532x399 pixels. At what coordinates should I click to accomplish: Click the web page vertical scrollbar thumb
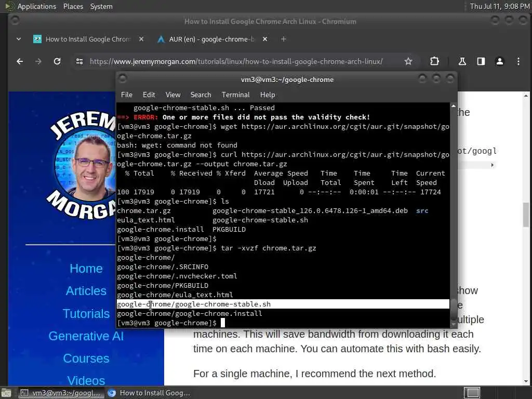pyautogui.click(x=526, y=215)
